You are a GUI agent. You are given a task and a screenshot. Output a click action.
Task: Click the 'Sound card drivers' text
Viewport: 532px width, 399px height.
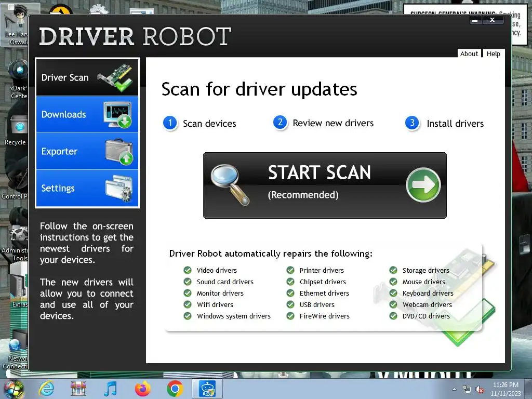[x=225, y=282]
